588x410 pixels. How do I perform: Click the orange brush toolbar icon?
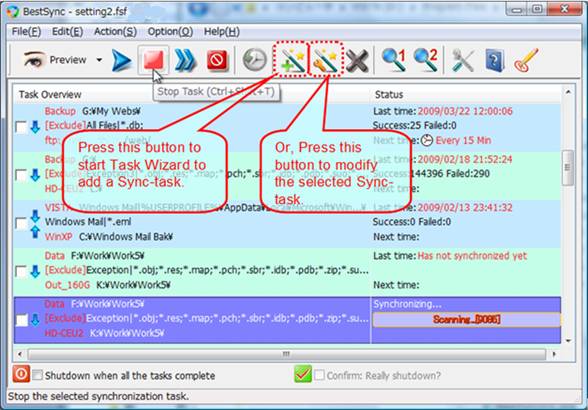point(526,60)
